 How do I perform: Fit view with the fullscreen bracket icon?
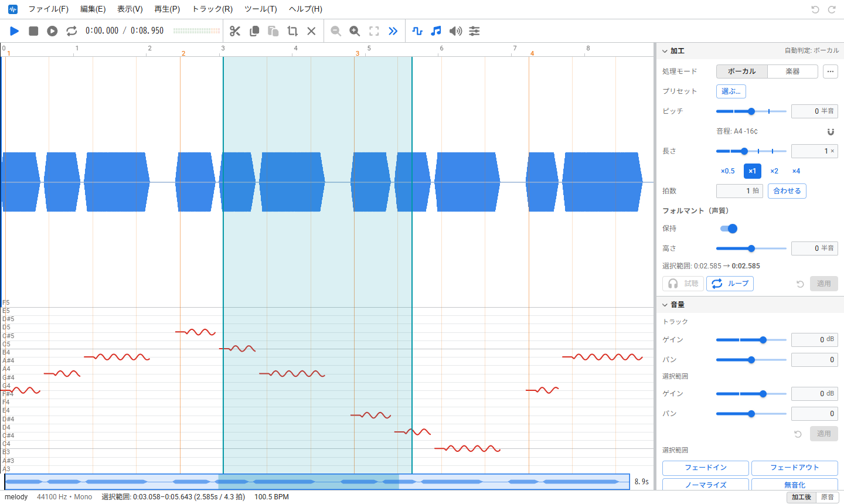(x=374, y=31)
